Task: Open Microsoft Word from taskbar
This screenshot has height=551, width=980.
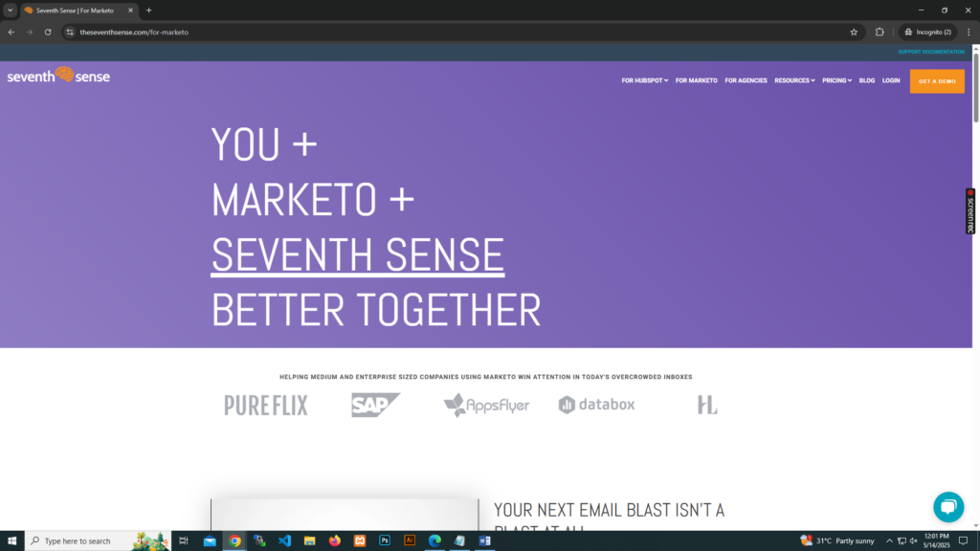Action: pos(485,541)
